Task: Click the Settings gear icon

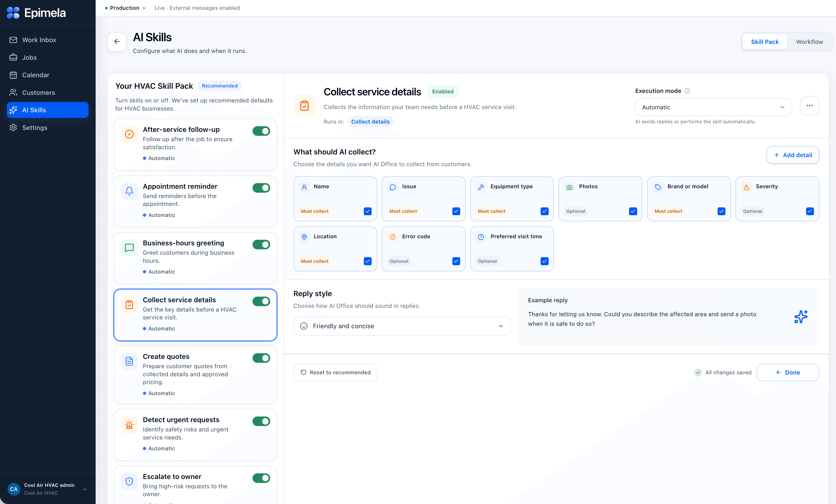Action: click(13, 127)
